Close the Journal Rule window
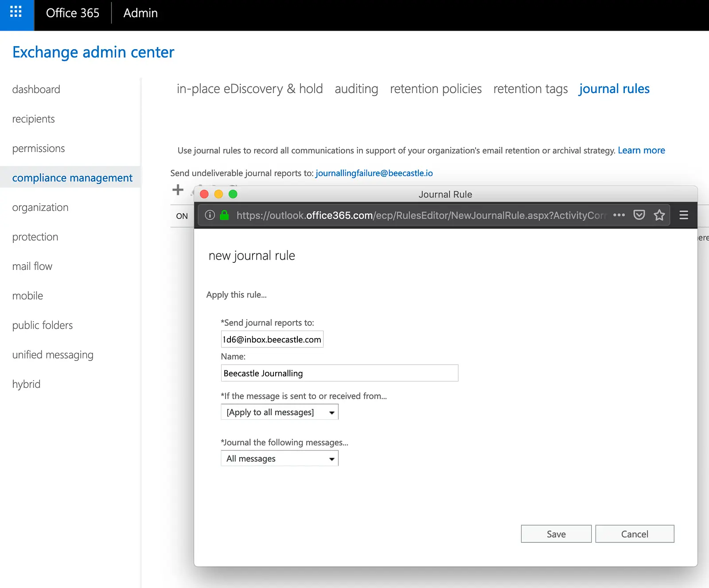The height and width of the screenshot is (588, 709). (204, 194)
